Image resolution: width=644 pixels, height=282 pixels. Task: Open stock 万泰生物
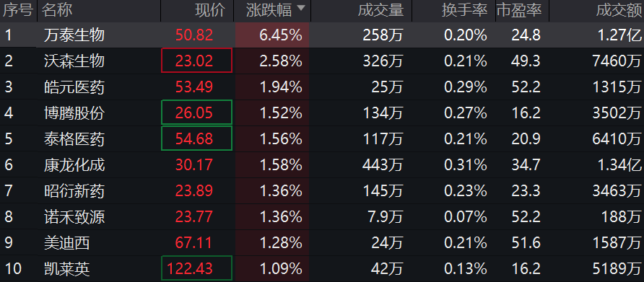click(74, 35)
